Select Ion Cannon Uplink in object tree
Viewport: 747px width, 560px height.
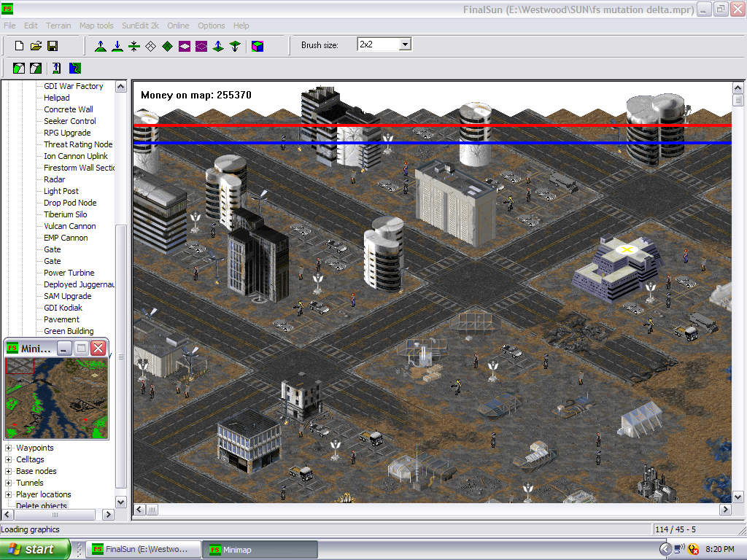76,156
